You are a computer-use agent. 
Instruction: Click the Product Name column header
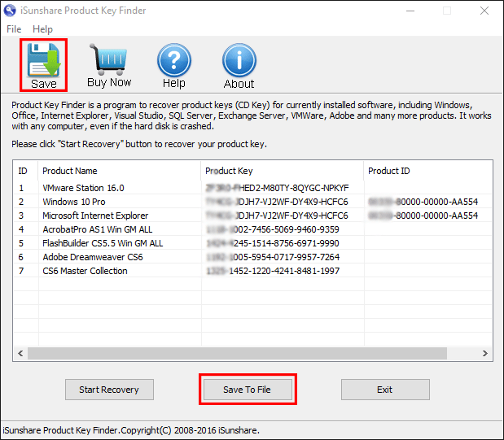pos(119,171)
